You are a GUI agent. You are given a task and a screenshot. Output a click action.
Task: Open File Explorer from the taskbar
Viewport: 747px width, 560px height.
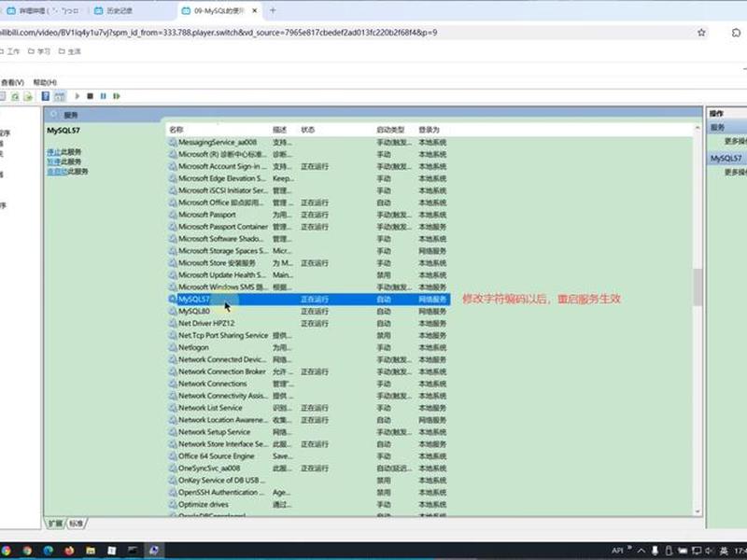[x=91, y=551]
